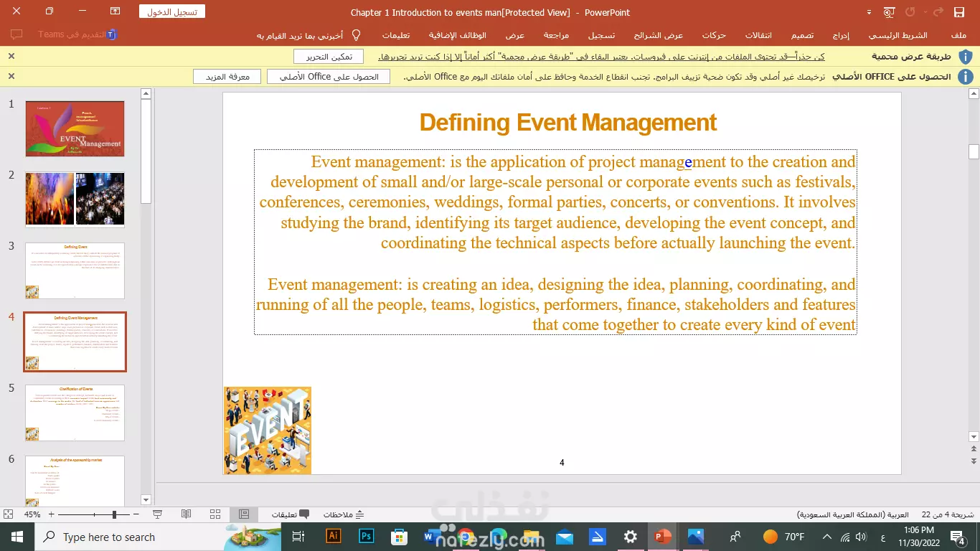Screen dimensions: 980x551
Task: Switch to Normal view icon
Action: point(244,514)
